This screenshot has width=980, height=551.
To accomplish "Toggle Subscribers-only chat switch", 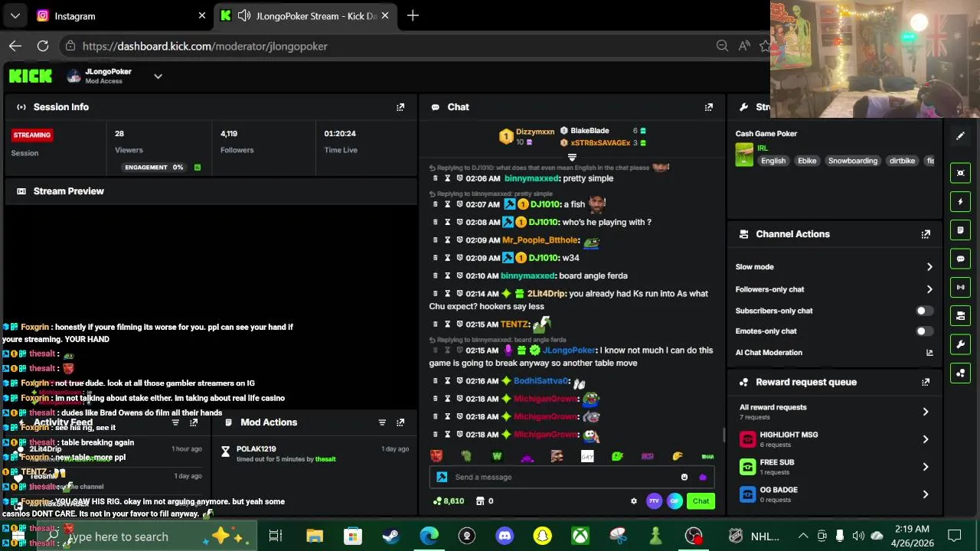I will tap(925, 311).
